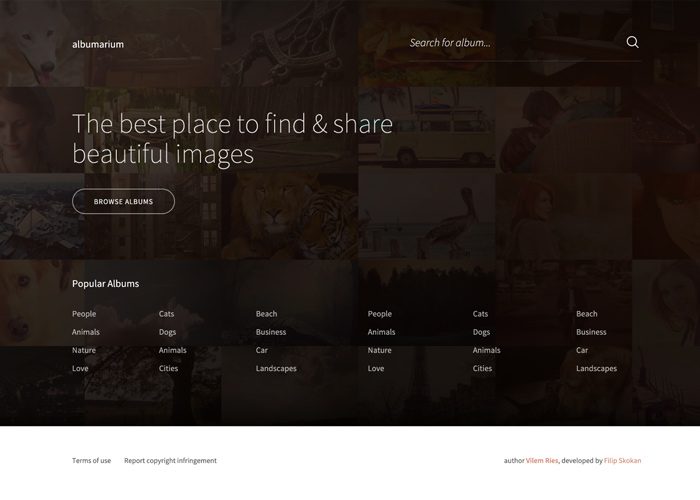Viewport: 700px width, 500px height.
Task: Open the albumarium logo link
Action: 98,44
